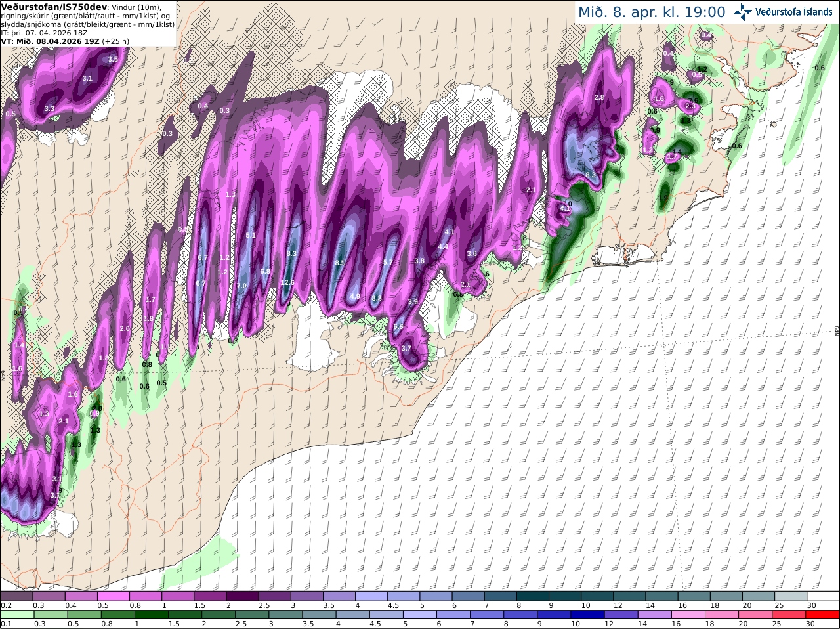Click the 2.8 value in the northeast snow band
This screenshot has width=840, height=629.
[598, 97]
